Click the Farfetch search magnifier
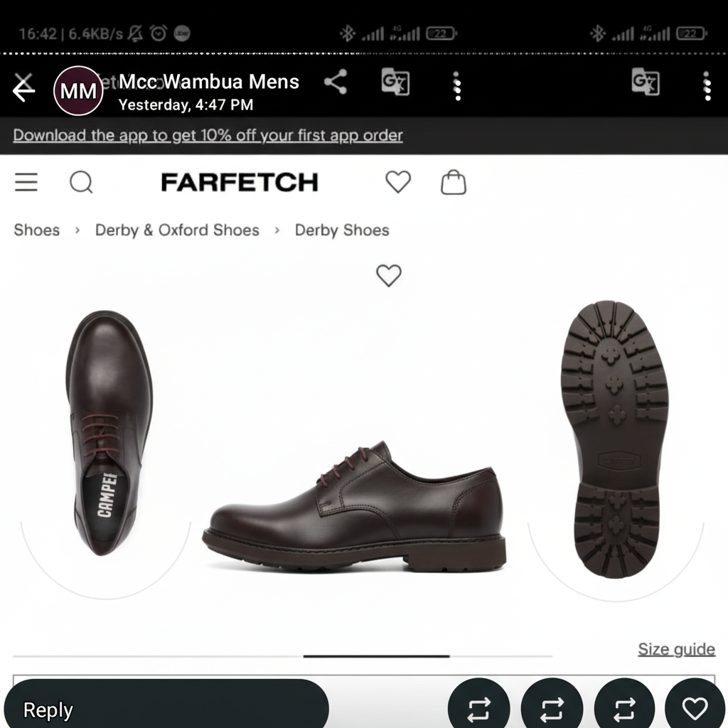728x728 pixels. click(81, 181)
